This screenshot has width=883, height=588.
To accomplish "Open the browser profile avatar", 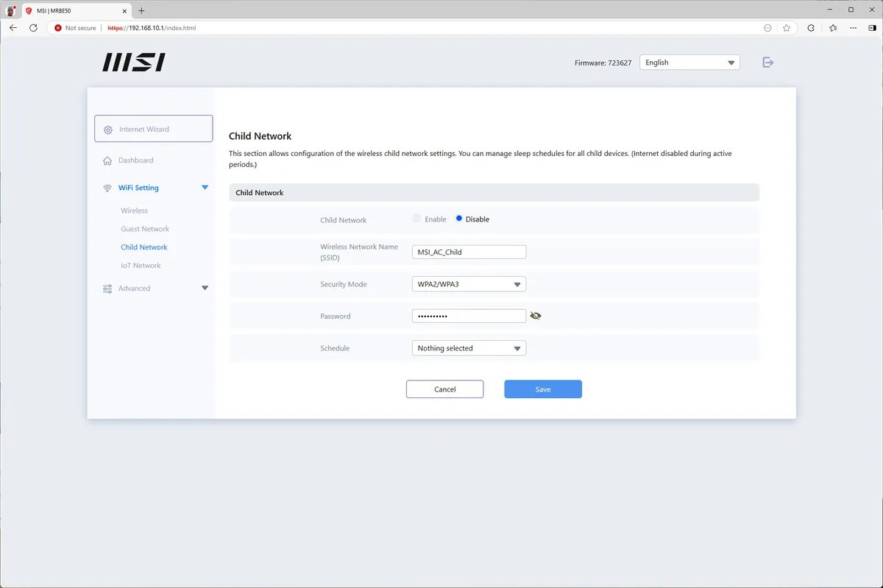I will [x=11, y=11].
